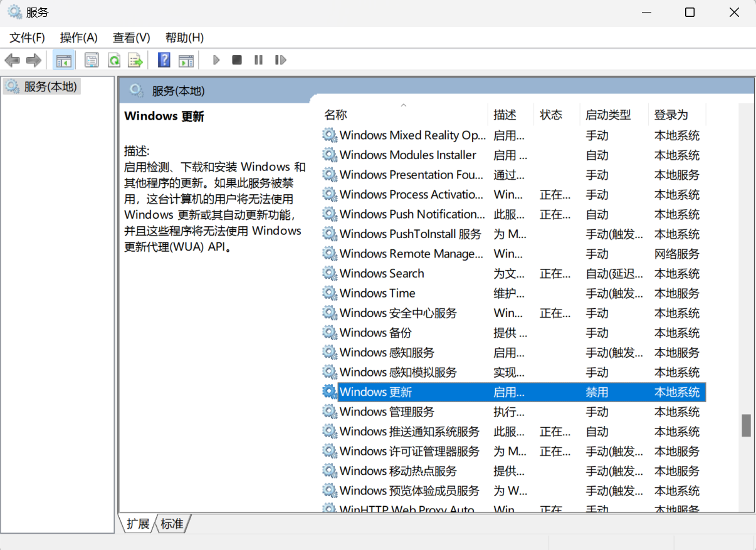Screen dimensions: 756x550
Task: Sort by the 登录为 column header
Action: [676, 115]
